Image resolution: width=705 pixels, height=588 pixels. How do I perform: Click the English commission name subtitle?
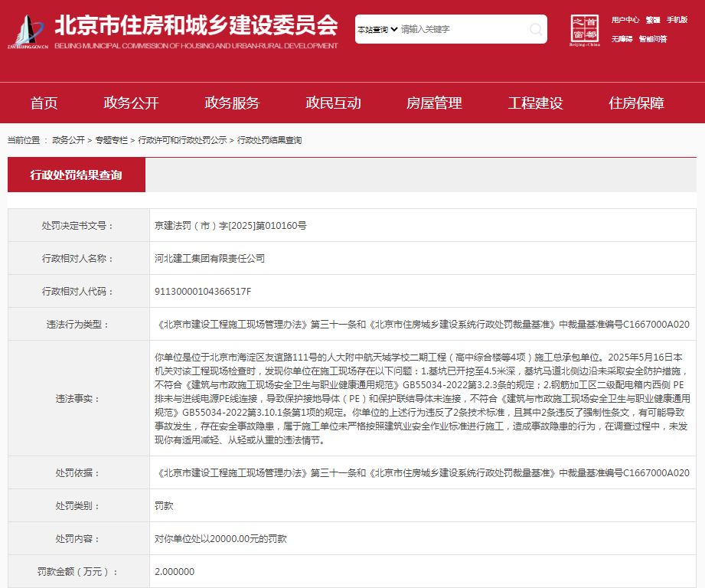tap(196, 46)
